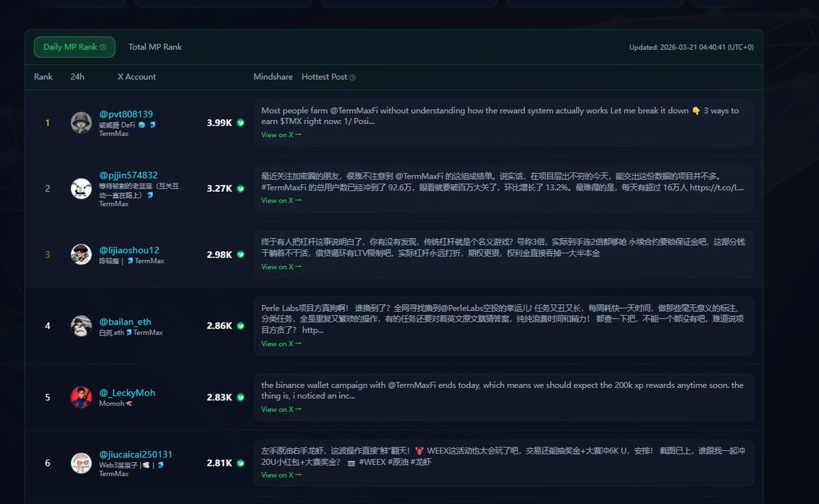Click the 2.81K mindshare value
The image size is (819, 504).
(x=220, y=463)
